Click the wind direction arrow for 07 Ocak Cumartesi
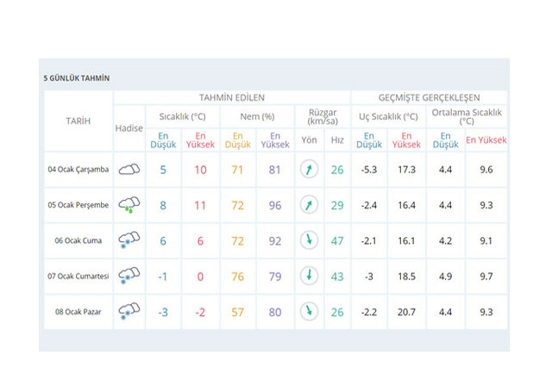Screen dimensions: 552x392 click(x=309, y=276)
